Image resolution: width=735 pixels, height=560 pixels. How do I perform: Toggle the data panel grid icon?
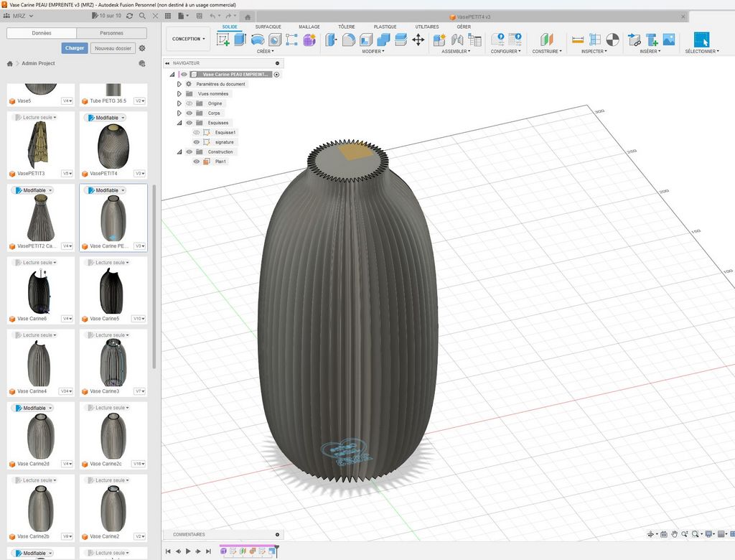(168, 16)
